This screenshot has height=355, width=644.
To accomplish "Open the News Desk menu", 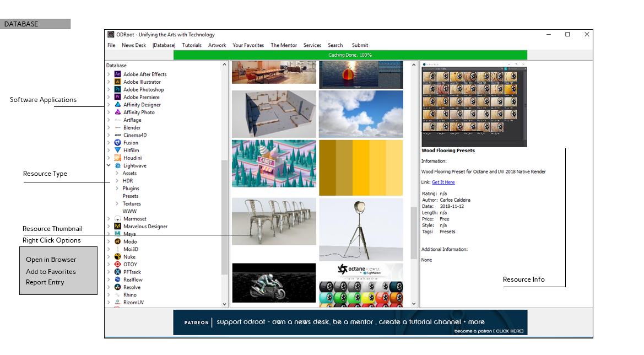I will (x=134, y=45).
